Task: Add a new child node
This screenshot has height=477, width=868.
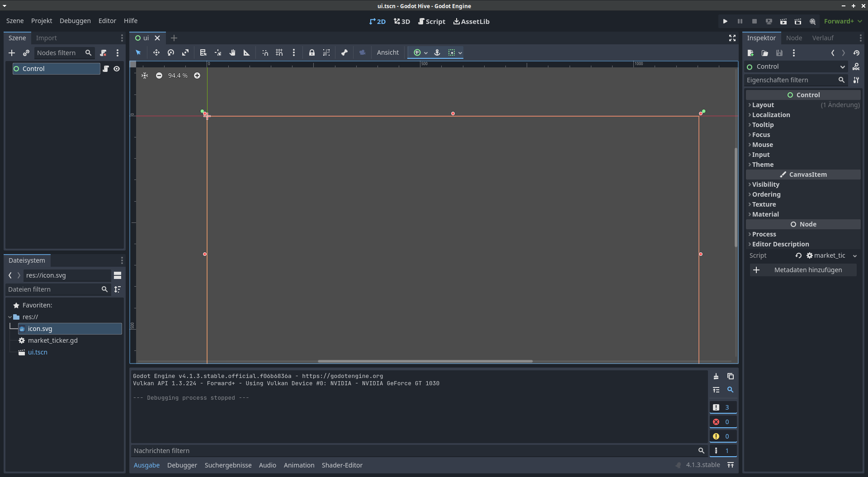Action: pos(12,53)
